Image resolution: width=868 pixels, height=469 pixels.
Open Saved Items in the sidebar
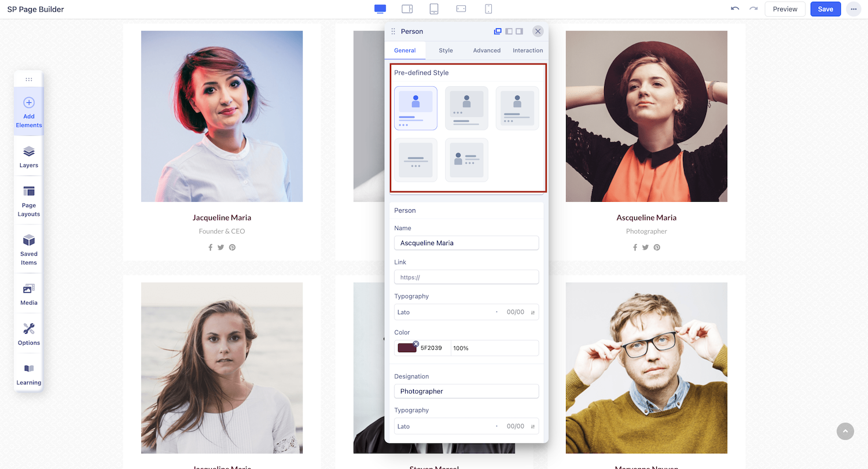pyautogui.click(x=29, y=250)
